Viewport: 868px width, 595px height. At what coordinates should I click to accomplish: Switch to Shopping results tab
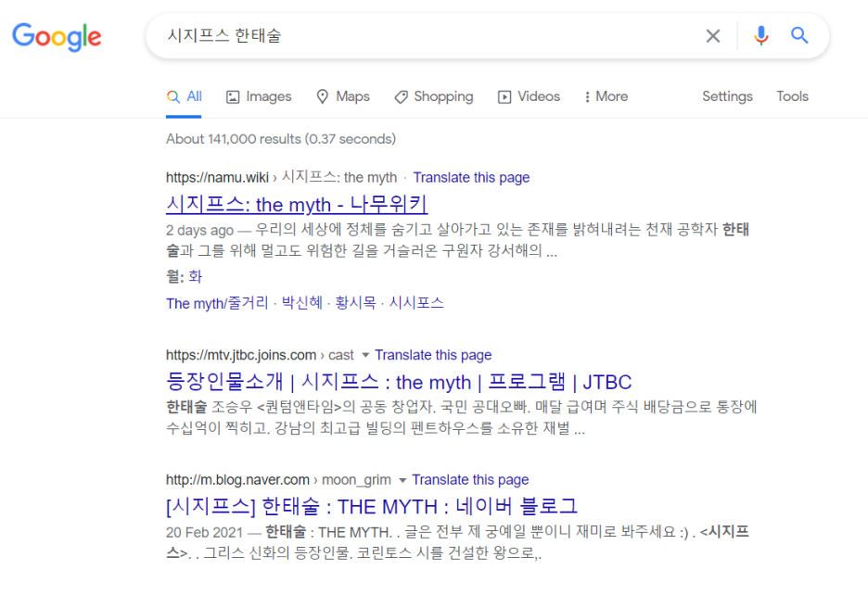433,97
